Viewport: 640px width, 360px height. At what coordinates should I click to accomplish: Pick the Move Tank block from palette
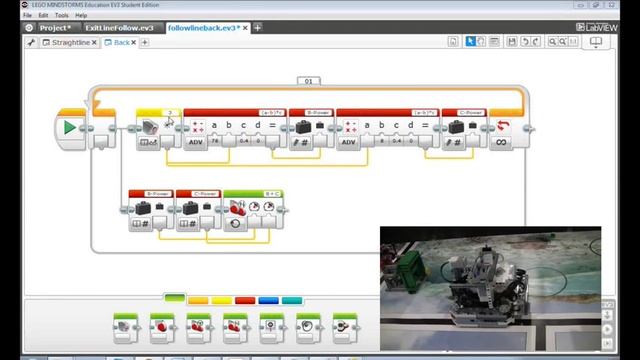[235, 328]
